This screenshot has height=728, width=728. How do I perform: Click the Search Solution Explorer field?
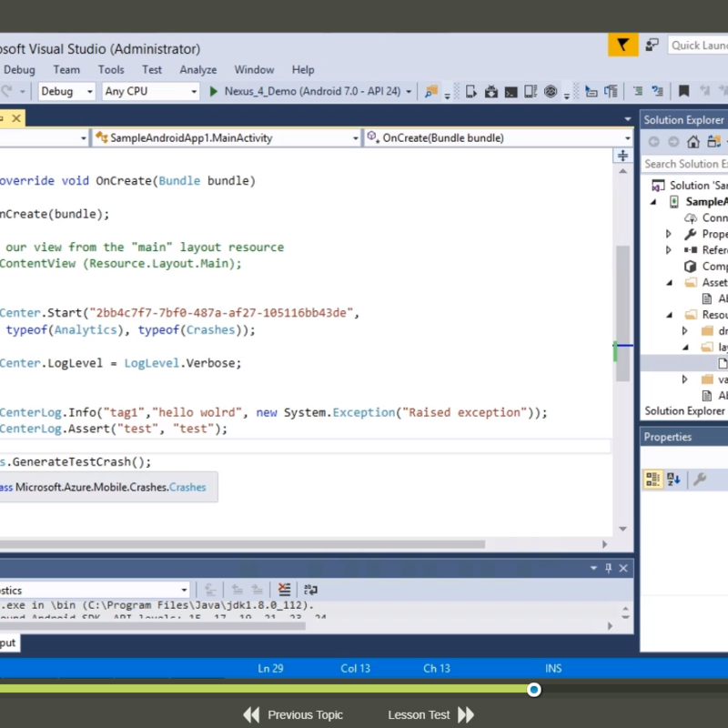pos(685,164)
